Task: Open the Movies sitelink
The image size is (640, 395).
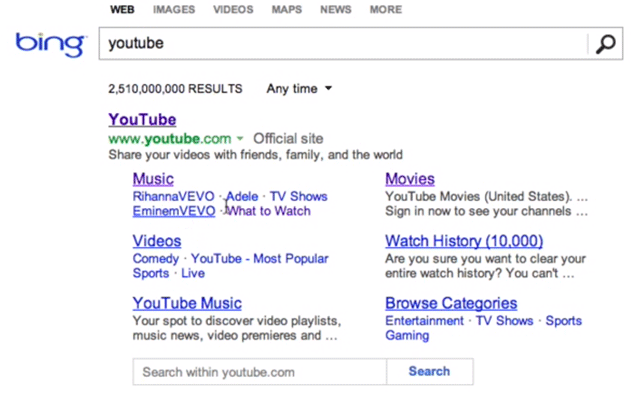Action: pyautogui.click(x=410, y=179)
